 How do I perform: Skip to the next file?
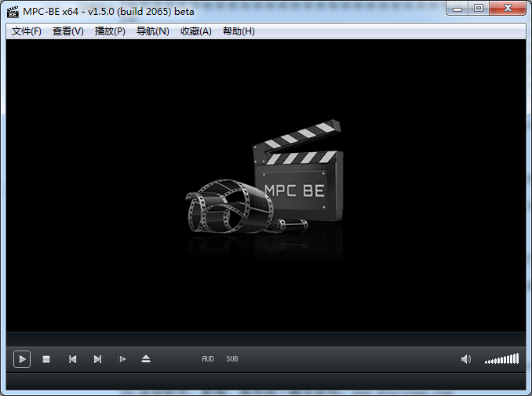97,359
